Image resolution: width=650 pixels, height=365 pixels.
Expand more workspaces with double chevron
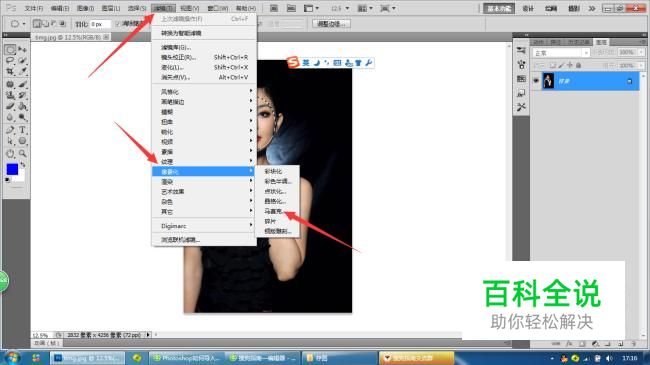[x=592, y=8]
